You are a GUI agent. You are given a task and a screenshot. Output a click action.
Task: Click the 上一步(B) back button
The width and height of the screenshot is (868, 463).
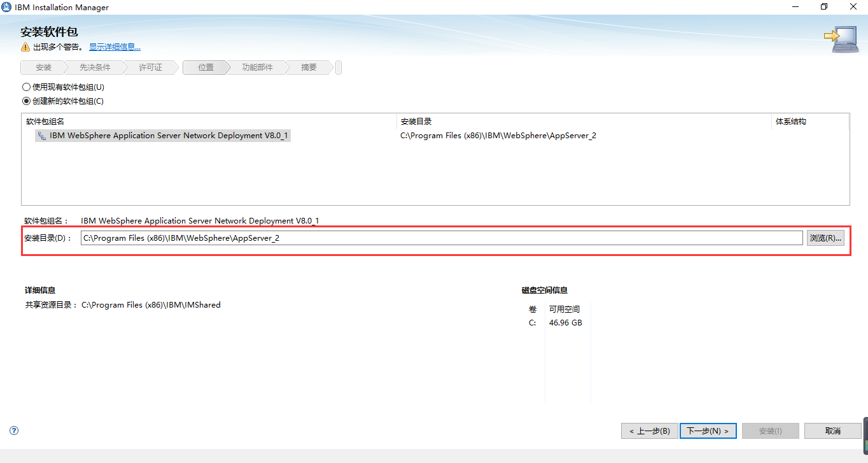(x=650, y=431)
